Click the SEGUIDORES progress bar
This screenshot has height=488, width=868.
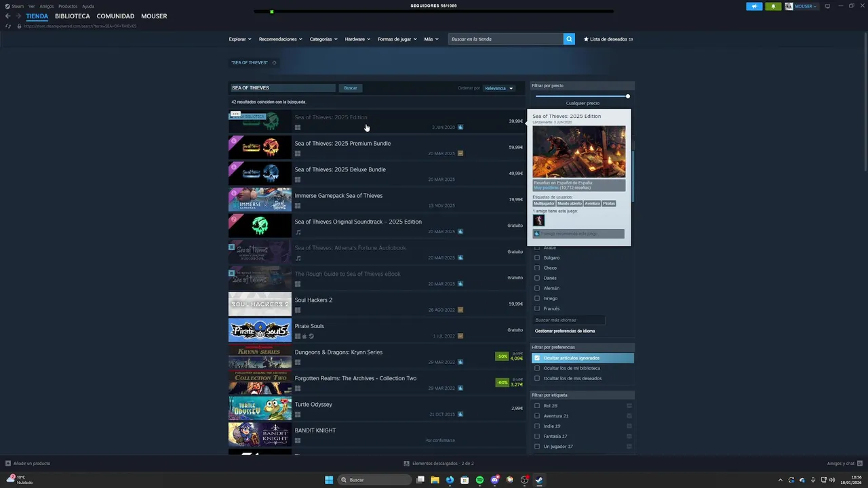[434, 11]
